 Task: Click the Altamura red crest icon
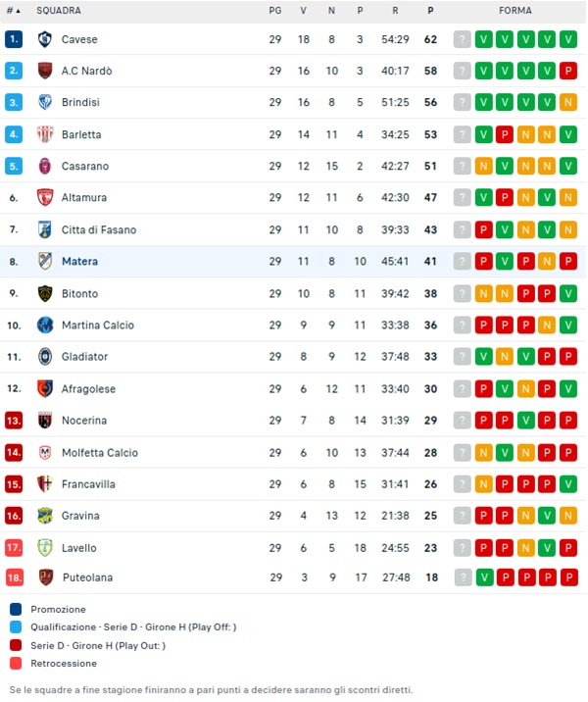pos(45,197)
